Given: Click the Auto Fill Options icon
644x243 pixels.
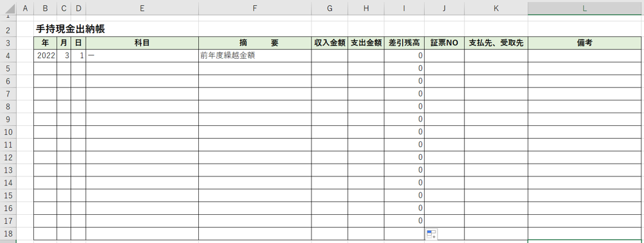Looking at the screenshot, I should [431, 235].
